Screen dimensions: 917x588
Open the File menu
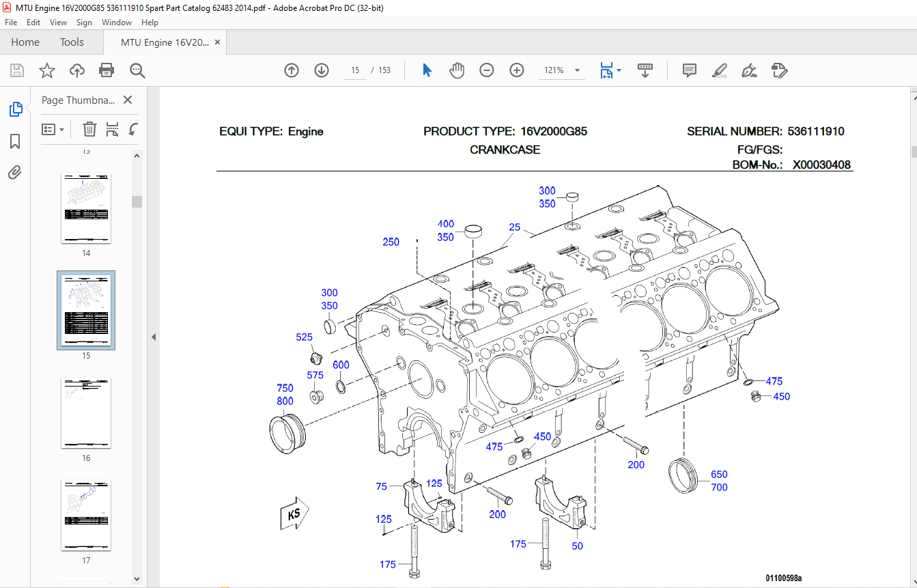[11, 22]
